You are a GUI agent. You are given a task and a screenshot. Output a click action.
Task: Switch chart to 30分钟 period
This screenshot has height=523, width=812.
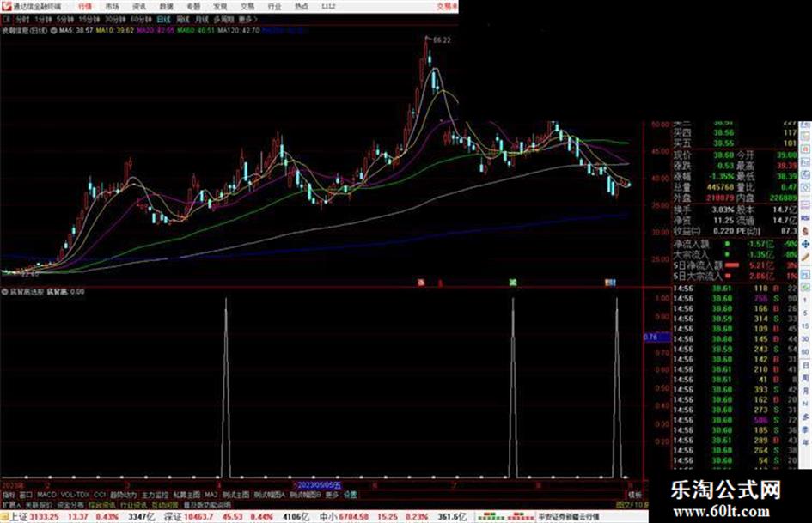pyautogui.click(x=115, y=19)
